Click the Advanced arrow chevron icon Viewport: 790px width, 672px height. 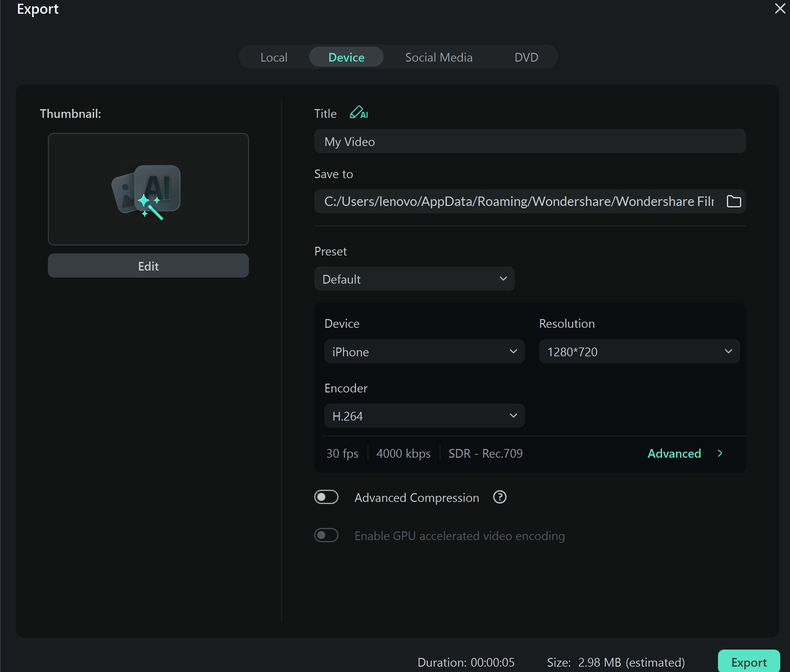click(720, 453)
